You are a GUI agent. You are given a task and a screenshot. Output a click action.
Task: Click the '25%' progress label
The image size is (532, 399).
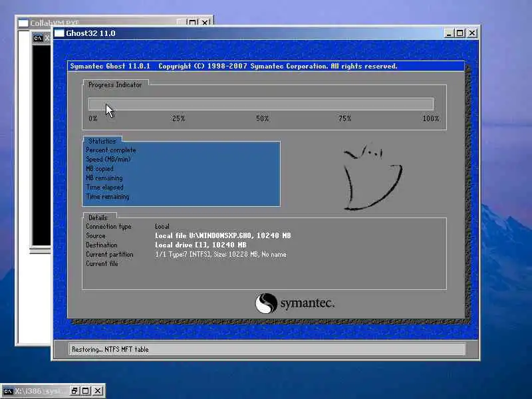178,118
